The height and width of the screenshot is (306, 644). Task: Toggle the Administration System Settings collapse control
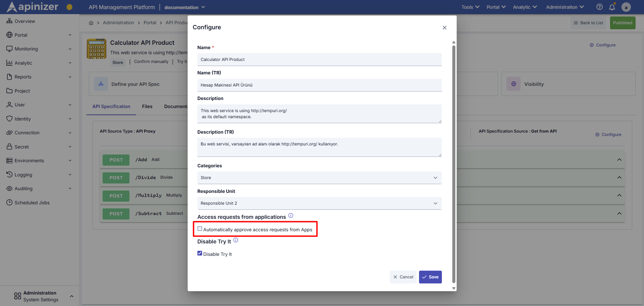coord(71,296)
